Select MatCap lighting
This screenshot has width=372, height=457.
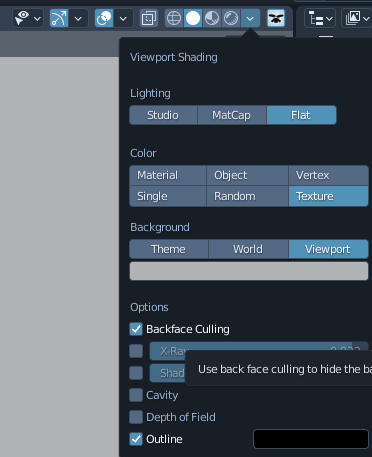coord(232,115)
